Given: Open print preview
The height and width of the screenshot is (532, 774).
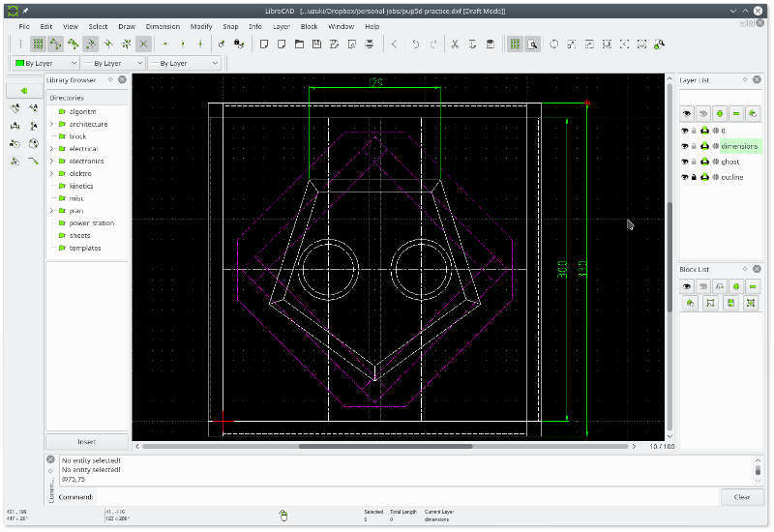Looking at the screenshot, I should (x=352, y=44).
